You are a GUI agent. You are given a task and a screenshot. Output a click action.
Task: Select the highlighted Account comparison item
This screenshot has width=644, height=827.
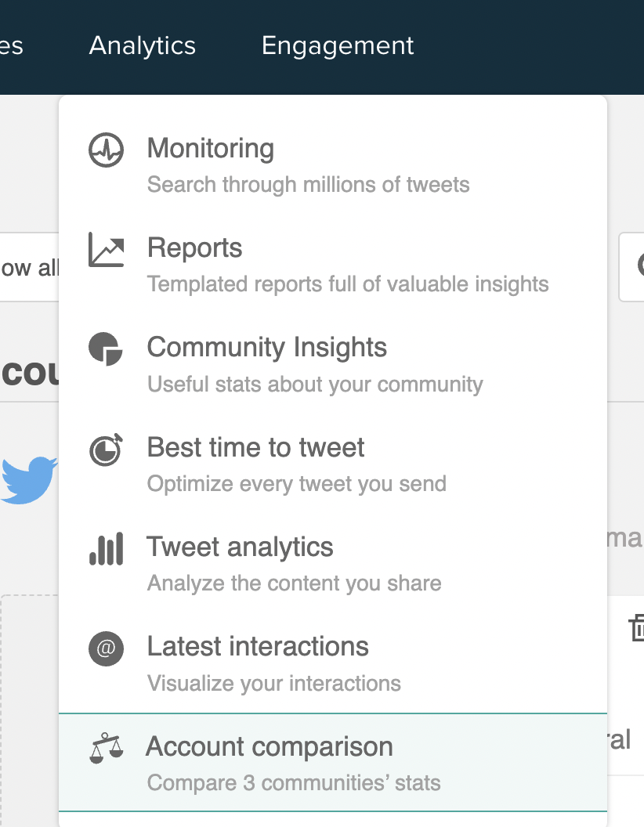[x=270, y=747]
